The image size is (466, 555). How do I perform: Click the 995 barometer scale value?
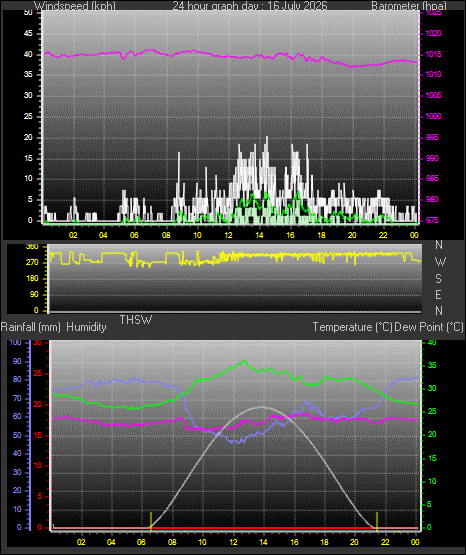(432, 137)
